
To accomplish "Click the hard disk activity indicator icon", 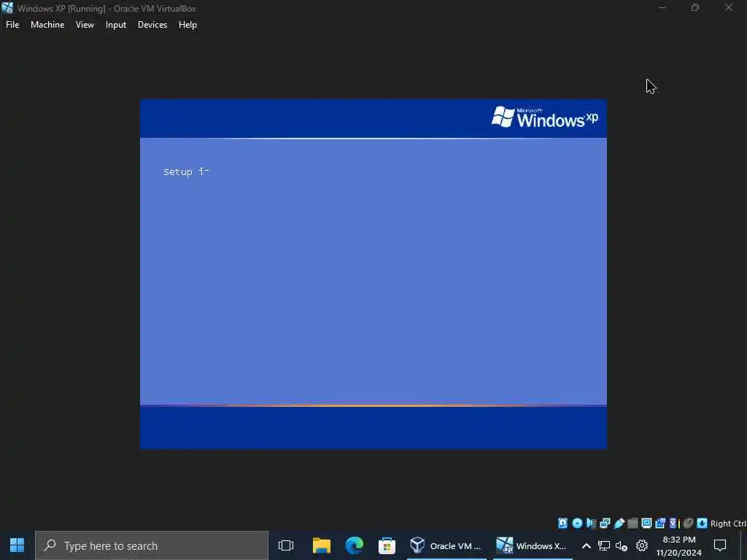I will coord(562,524).
